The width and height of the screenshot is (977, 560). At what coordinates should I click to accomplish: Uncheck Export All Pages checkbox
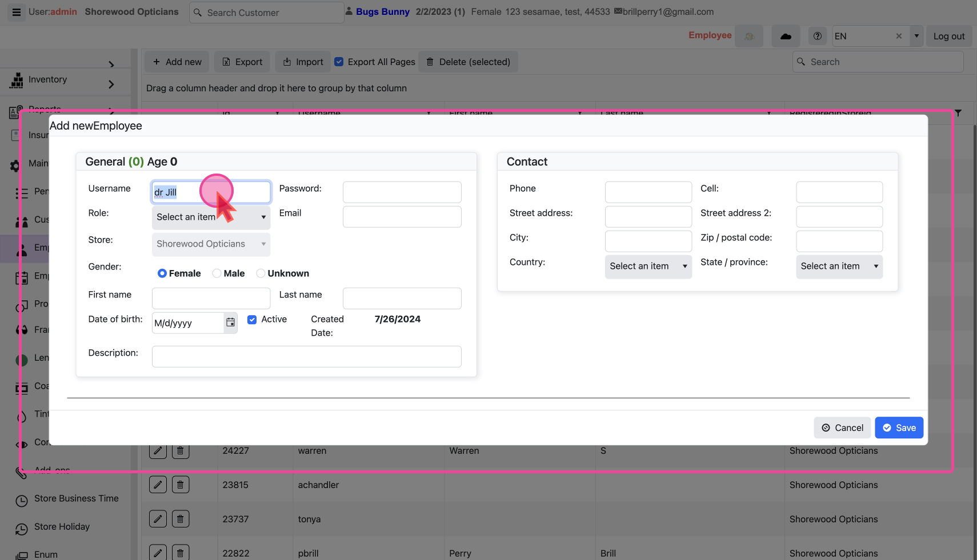click(x=339, y=62)
